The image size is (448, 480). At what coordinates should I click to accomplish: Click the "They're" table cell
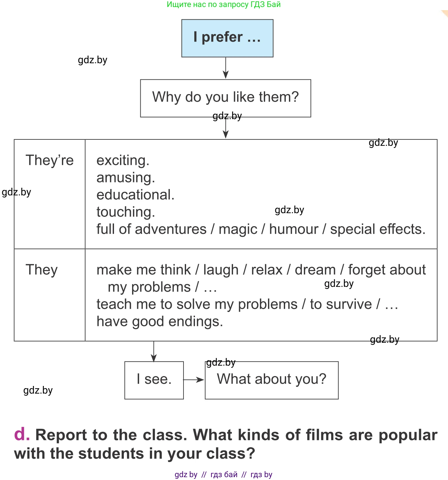[x=50, y=160]
